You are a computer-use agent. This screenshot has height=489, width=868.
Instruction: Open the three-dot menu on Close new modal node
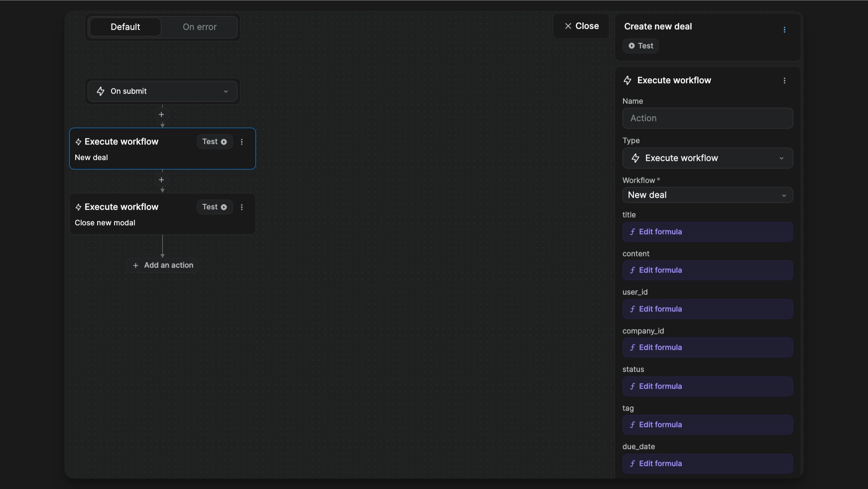click(242, 207)
